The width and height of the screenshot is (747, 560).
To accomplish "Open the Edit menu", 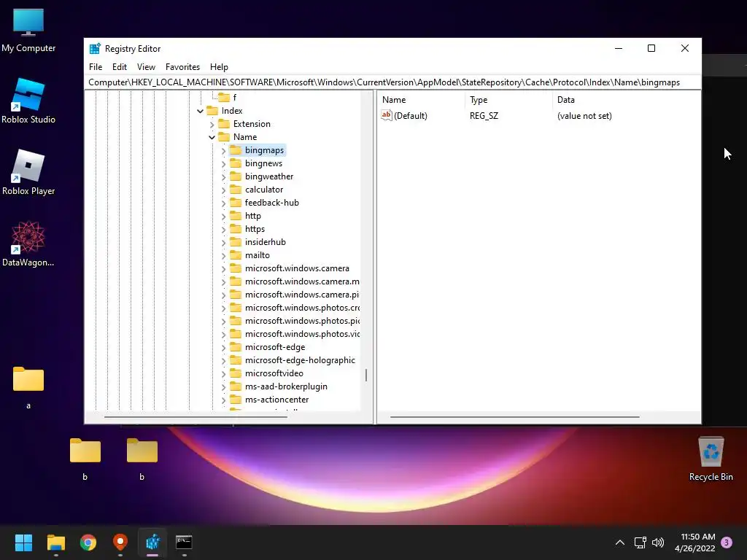I will pos(119,67).
